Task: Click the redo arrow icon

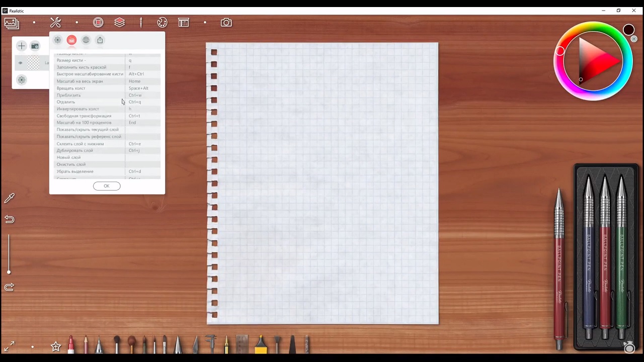Action: pos(10,287)
